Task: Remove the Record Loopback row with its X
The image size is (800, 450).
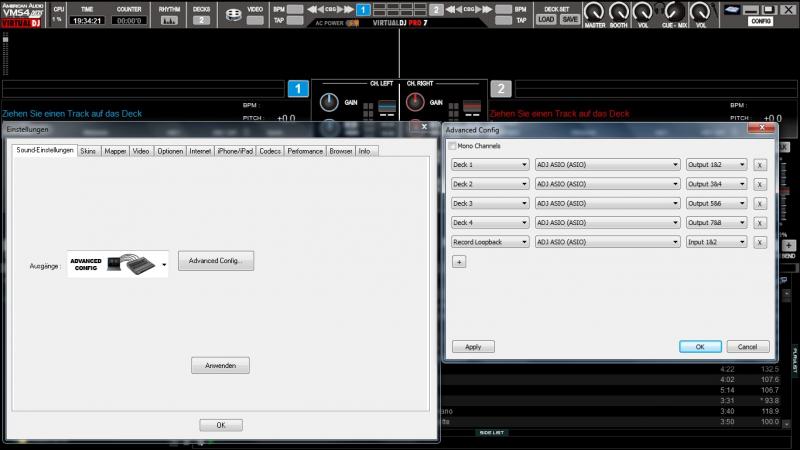Action: tap(760, 241)
